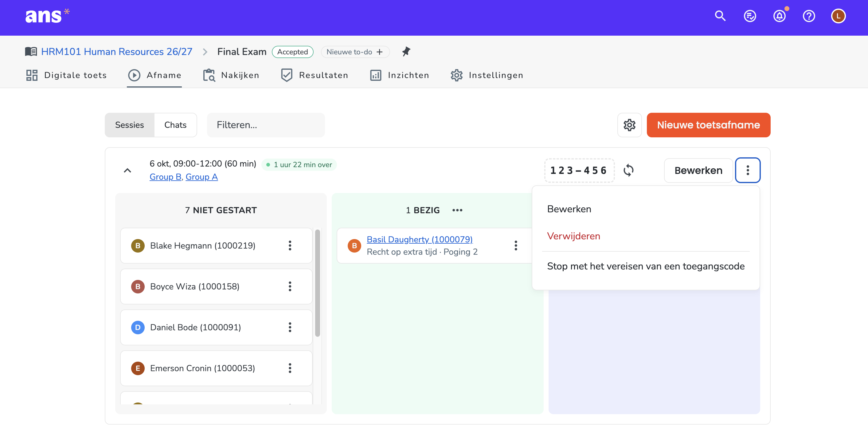Collapse the 6 okt session
Screen dimensions: 868x432
(127, 171)
